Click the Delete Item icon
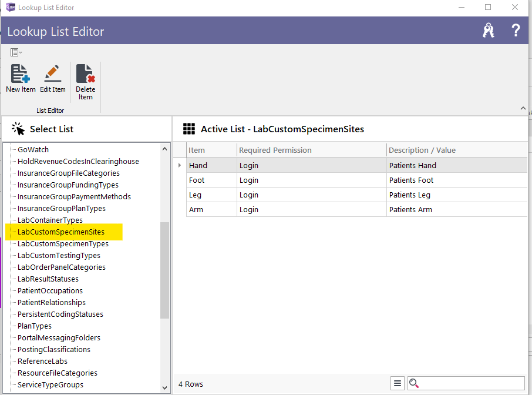 85,73
